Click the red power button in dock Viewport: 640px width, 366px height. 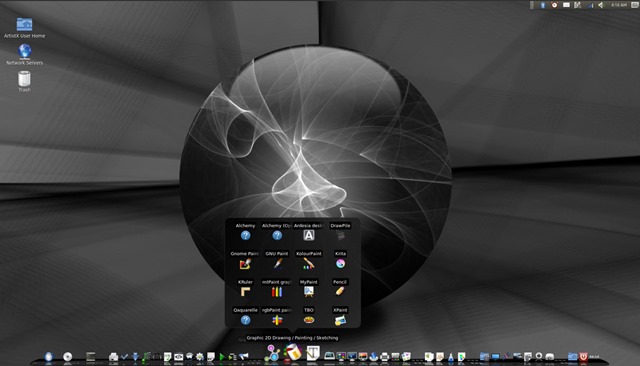point(583,356)
